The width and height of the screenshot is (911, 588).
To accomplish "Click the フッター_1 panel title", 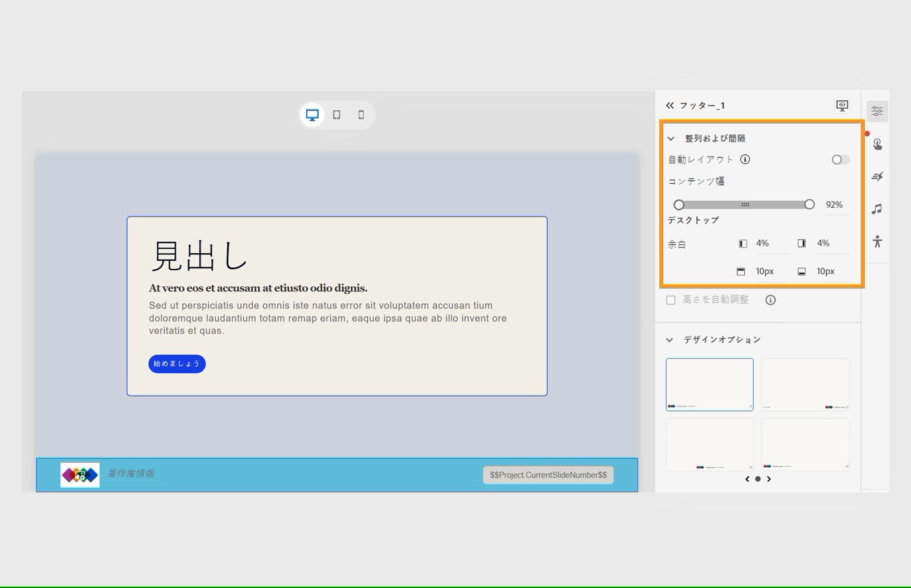I will coord(702,105).
